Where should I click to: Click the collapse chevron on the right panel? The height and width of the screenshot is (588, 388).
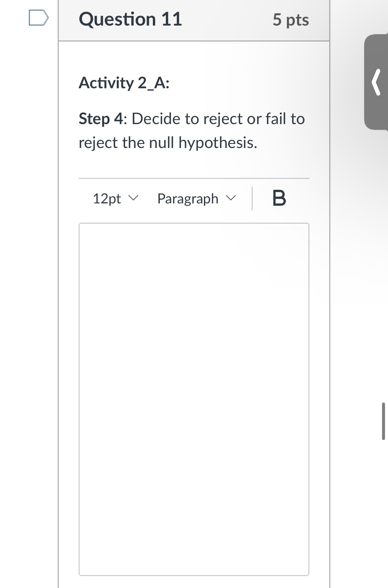coord(376,82)
